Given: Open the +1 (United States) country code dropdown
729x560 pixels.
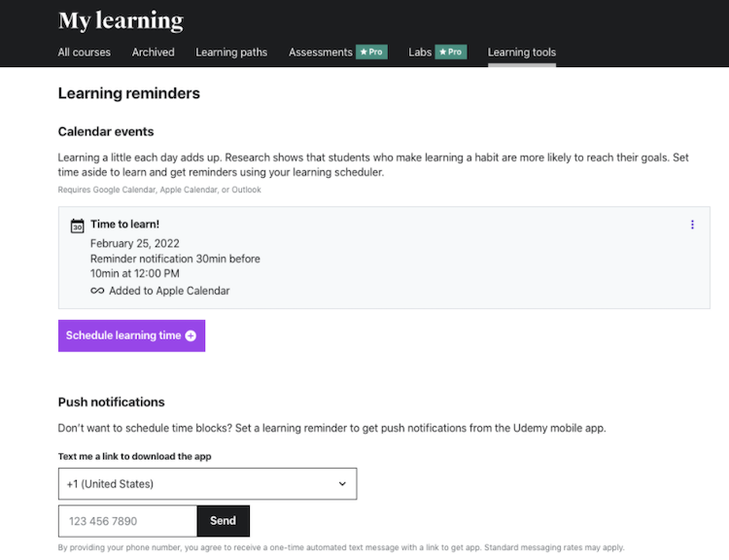Looking at the screenshot, I should (x=207, y=483).
